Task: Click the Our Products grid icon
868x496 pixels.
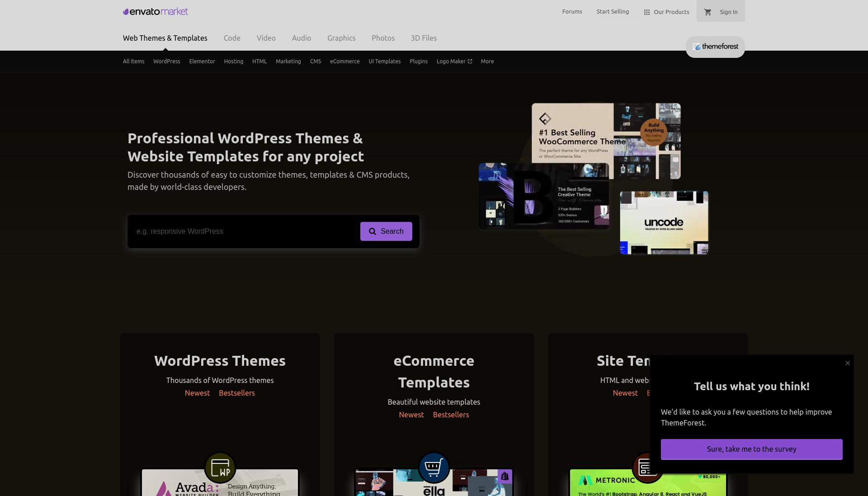Action: click(x=646, y=12)
